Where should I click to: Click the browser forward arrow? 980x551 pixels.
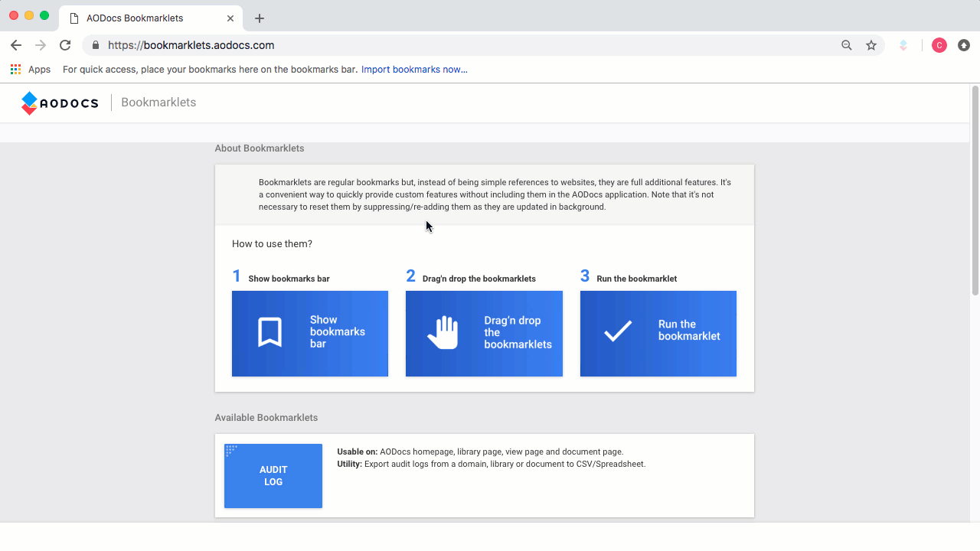click(41, 45)
